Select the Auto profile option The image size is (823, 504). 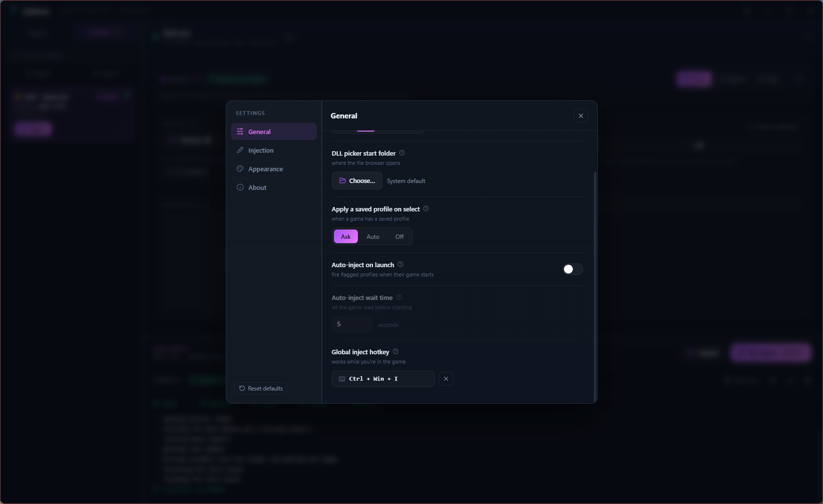[373, 236]
